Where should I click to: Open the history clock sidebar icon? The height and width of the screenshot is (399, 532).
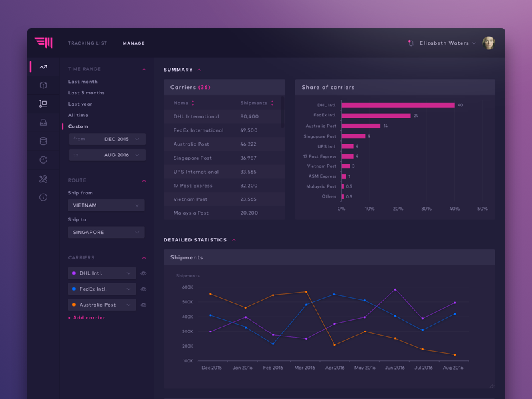[43, 160]
